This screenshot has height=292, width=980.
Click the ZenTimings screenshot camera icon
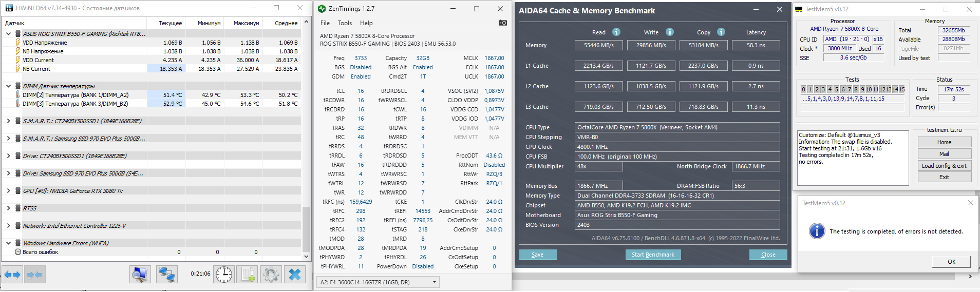pyautogui.click(x=502, y=23)
